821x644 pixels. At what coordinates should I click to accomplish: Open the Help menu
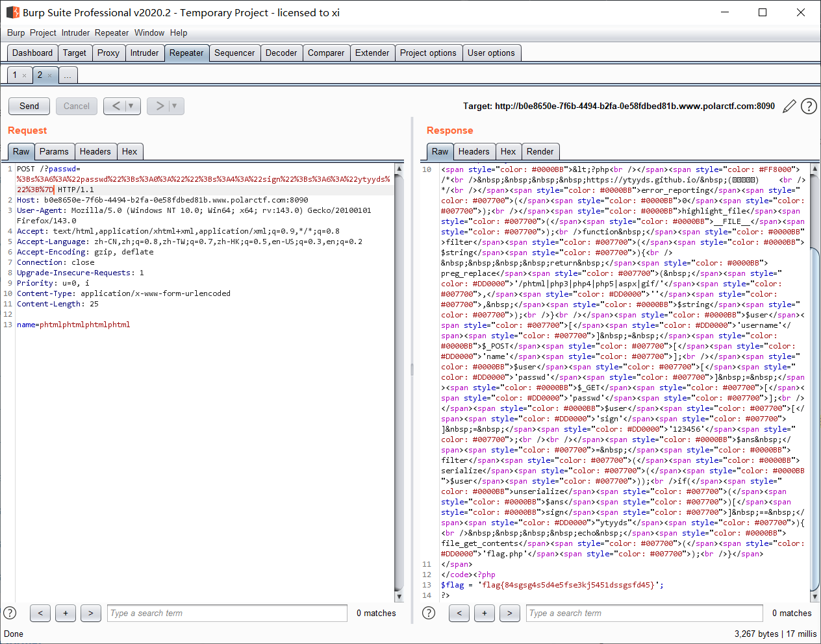pyautogui.click(x=179, y=32)
